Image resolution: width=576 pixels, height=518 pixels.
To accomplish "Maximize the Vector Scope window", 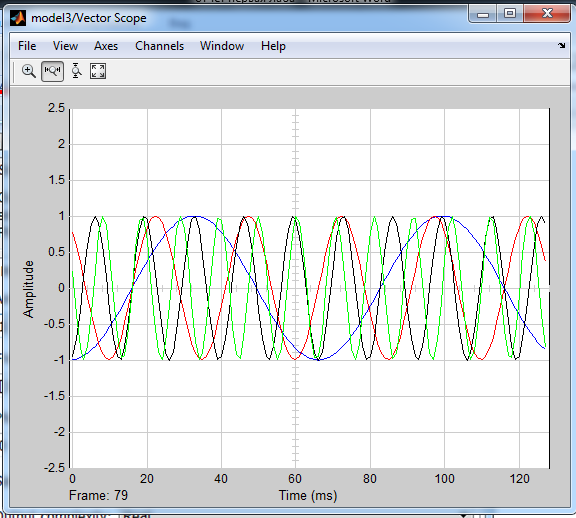I will click(x=510, y=14).
